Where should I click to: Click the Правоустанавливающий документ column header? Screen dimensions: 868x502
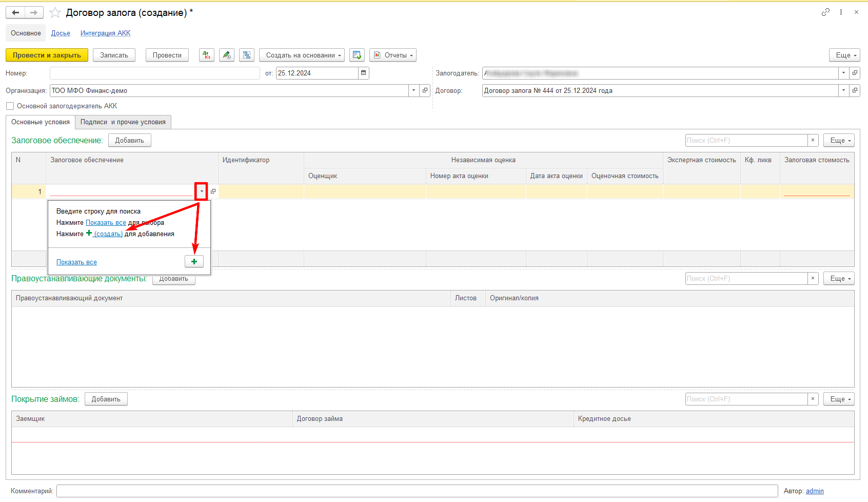pos(231,298)
